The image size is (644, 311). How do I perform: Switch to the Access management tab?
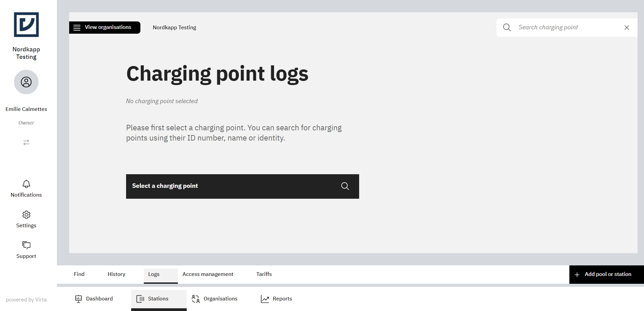pyautogui.click(x=208, y=274)
